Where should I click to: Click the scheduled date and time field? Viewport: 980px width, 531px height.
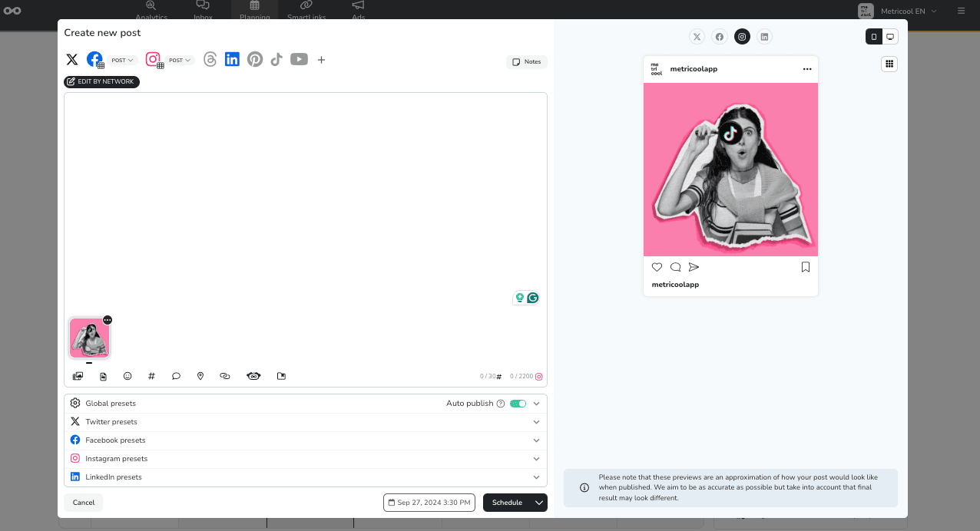click(429, 503)
